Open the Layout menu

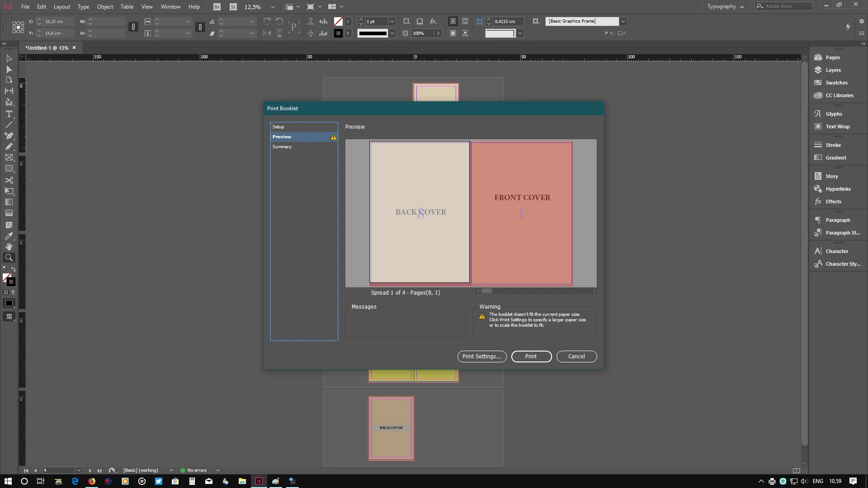61,7
